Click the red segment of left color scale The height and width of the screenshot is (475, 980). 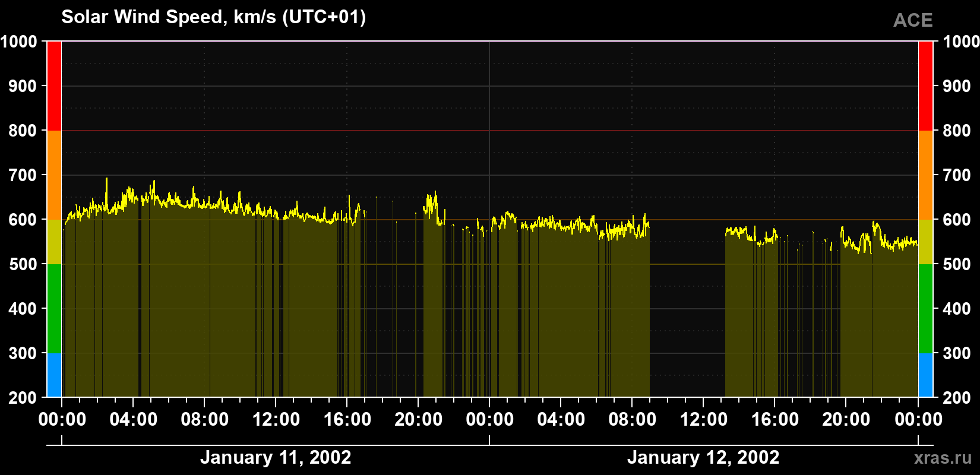point(54,86)
